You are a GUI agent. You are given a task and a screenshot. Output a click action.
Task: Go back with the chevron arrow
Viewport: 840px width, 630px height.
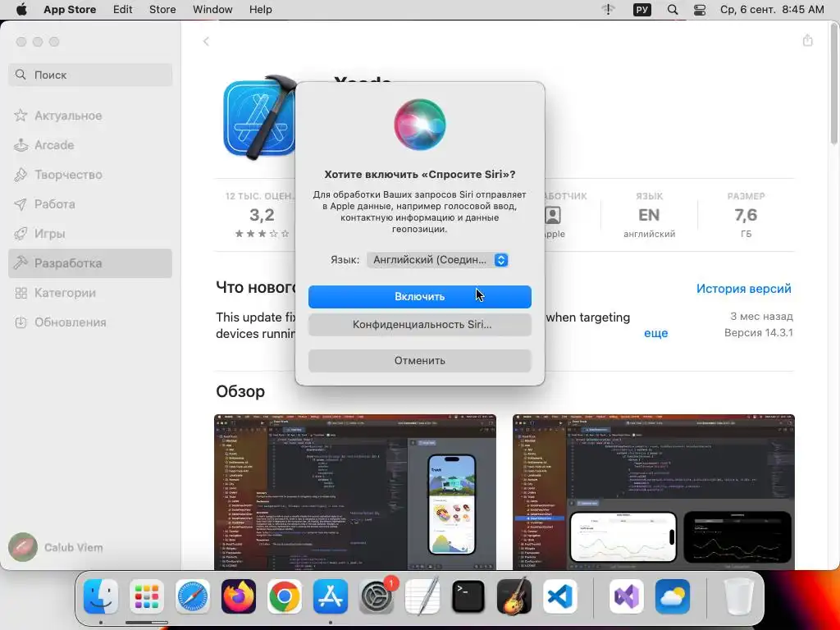click(206, 41)
